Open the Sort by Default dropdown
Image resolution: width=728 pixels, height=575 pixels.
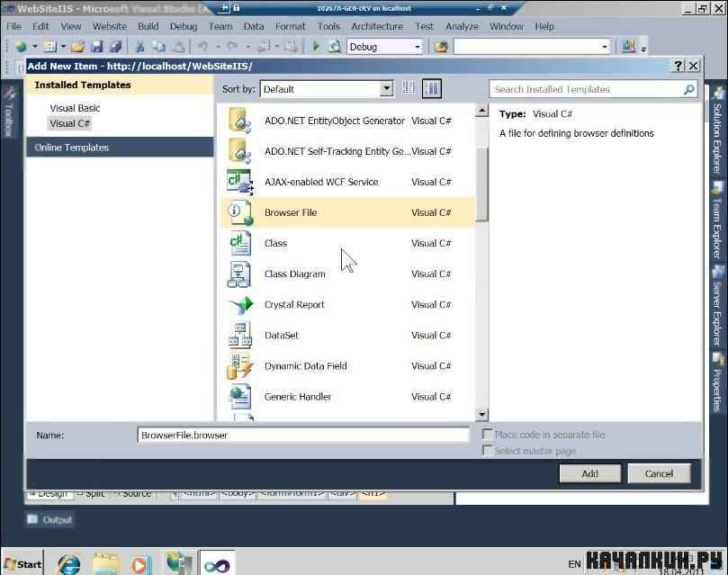click(386, 89)
